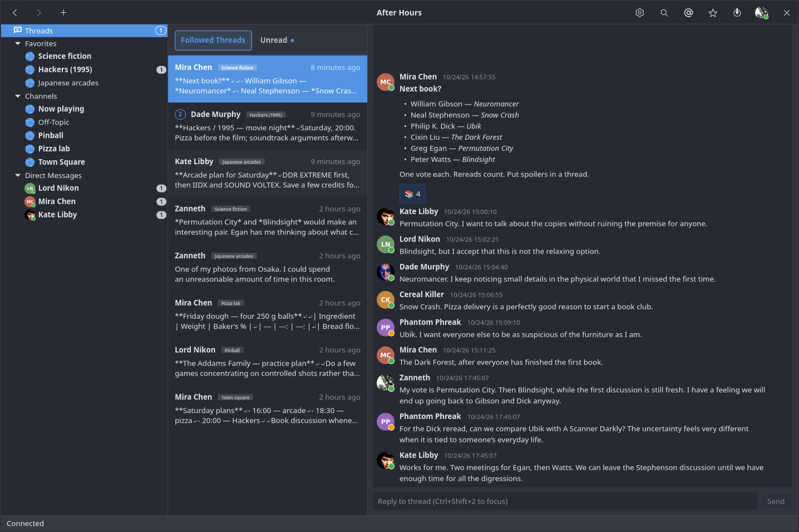Go back with the left arrow icon
The height and width of the screenshot is (532, 799).
(15, 13)
